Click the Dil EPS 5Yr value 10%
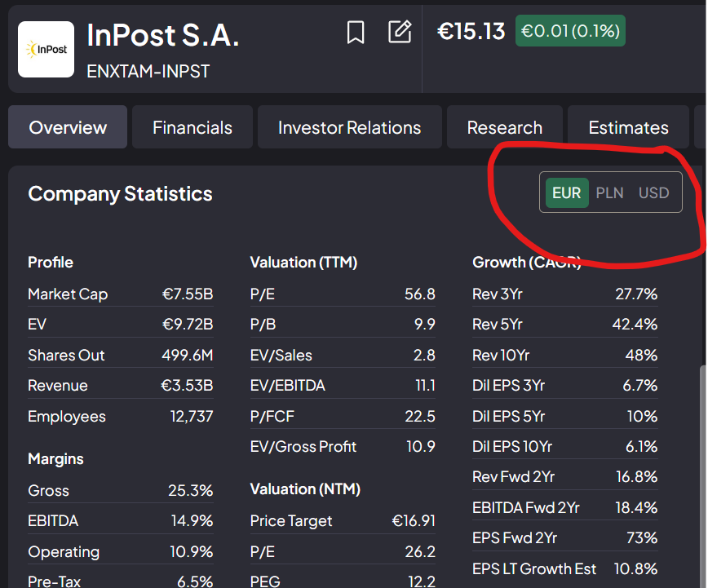708x588 pixels. click(642, 416)
